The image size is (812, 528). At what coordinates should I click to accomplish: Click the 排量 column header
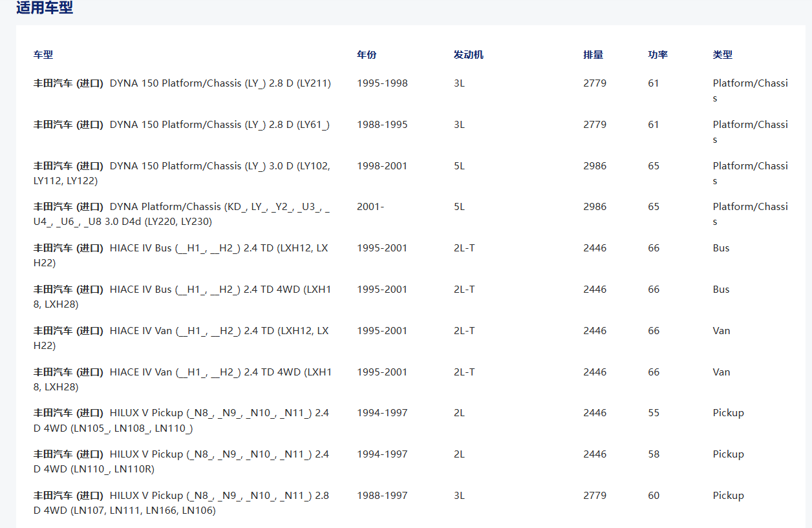click(593, 55)
